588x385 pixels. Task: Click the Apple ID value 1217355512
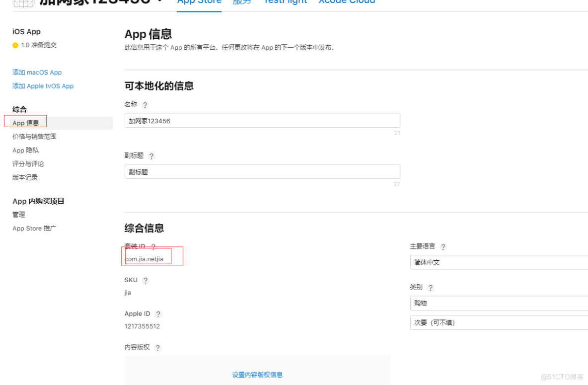click(142, 326)
